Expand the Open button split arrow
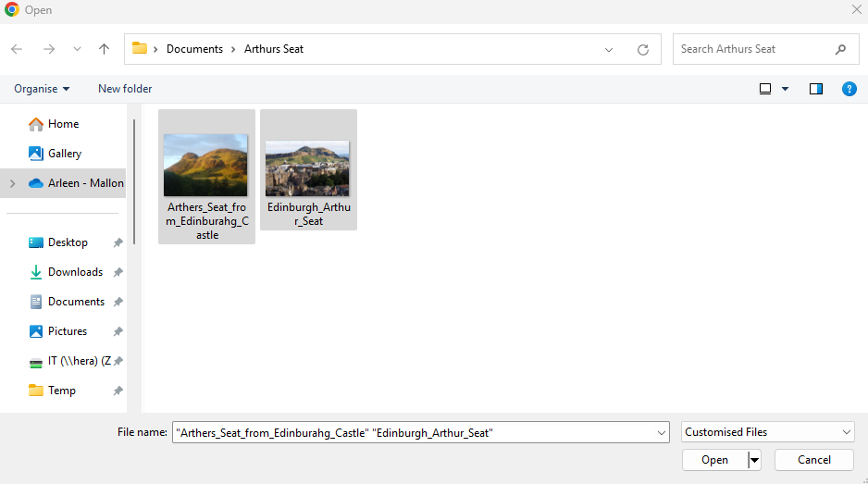The width and height of the screenshot is (868, 484). pyautogui.click(x=754, y=460)
